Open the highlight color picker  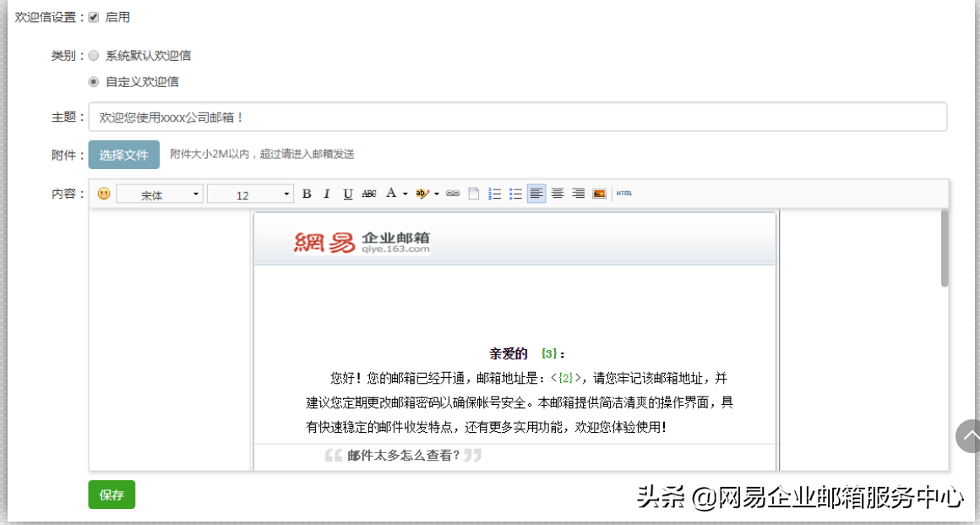pos(421,194)
